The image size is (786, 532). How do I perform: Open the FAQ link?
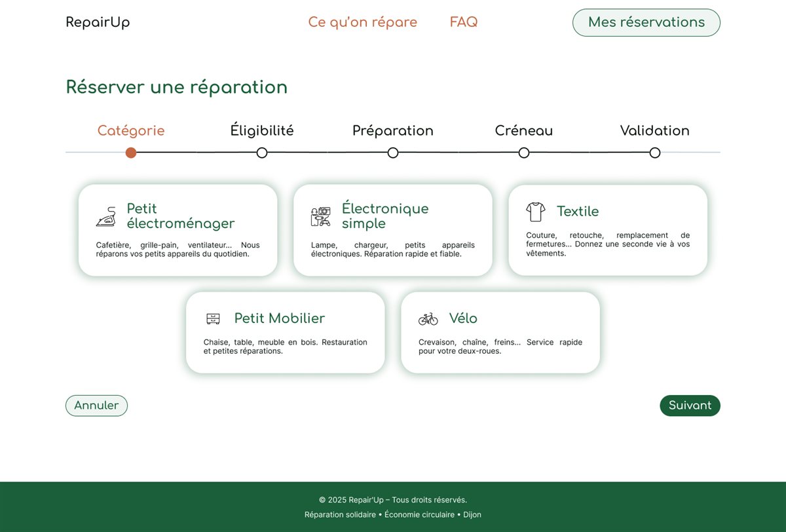tap(464, 22)
